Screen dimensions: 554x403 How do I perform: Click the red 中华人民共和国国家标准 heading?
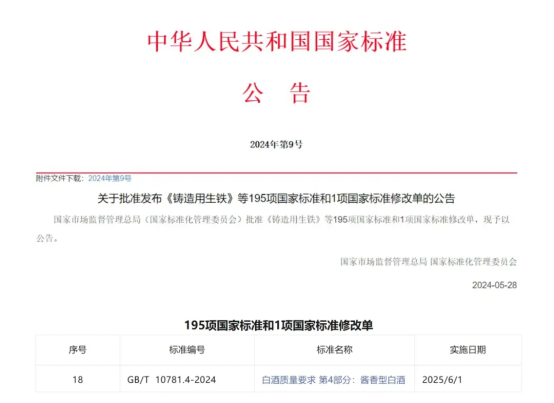pos(277,42)
